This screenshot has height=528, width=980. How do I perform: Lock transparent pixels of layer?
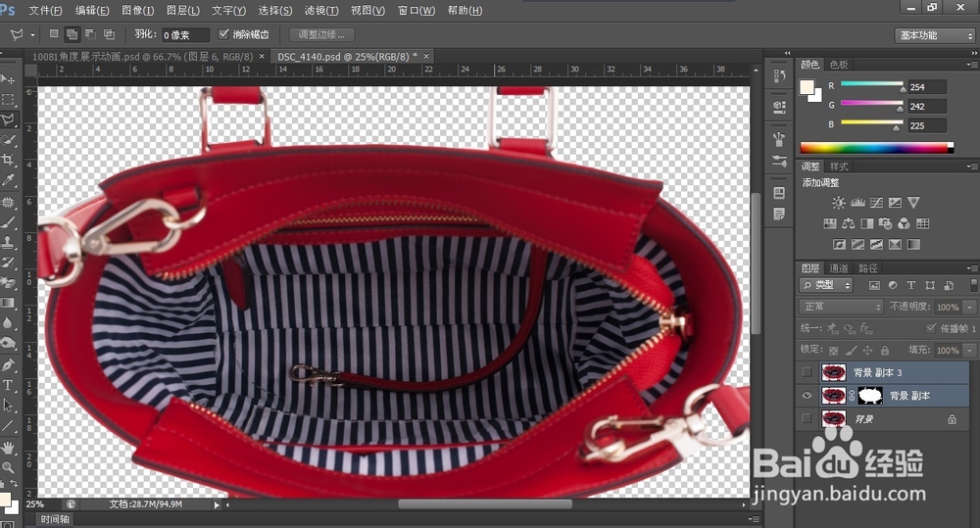(833, 350)
